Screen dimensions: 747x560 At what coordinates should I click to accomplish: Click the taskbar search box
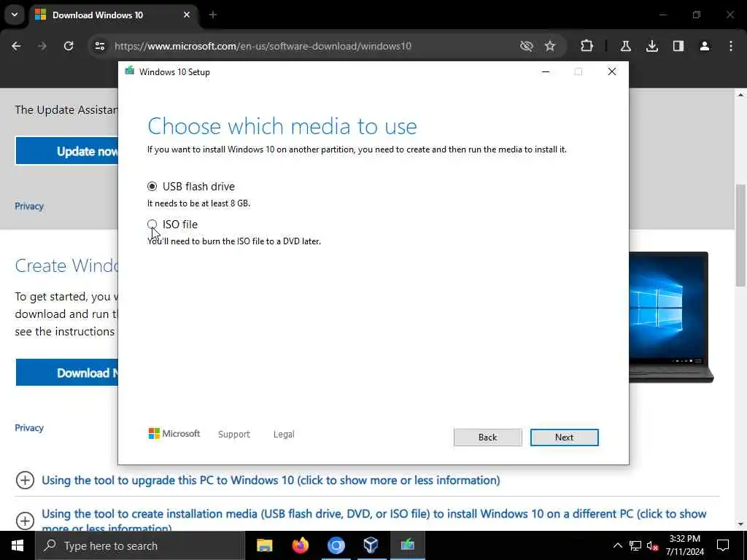(140, 545)
